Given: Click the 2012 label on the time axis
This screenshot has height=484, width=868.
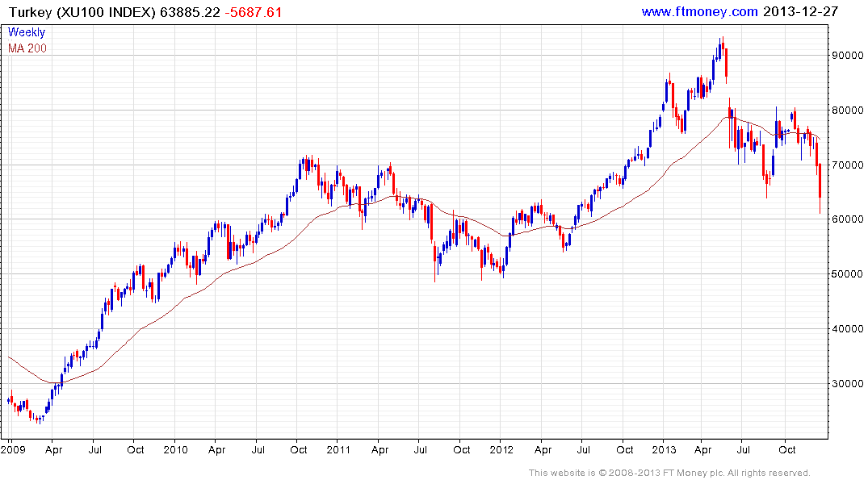Looking at the screenshot, I should pos(501,449).
